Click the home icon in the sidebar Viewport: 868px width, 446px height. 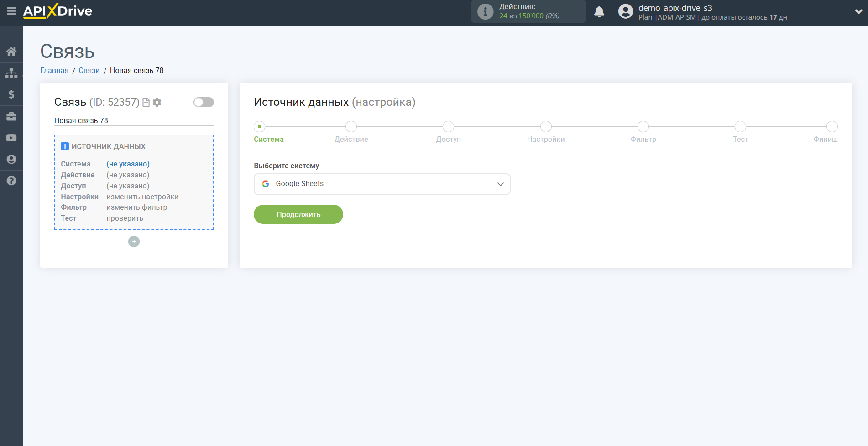(11, 52)
